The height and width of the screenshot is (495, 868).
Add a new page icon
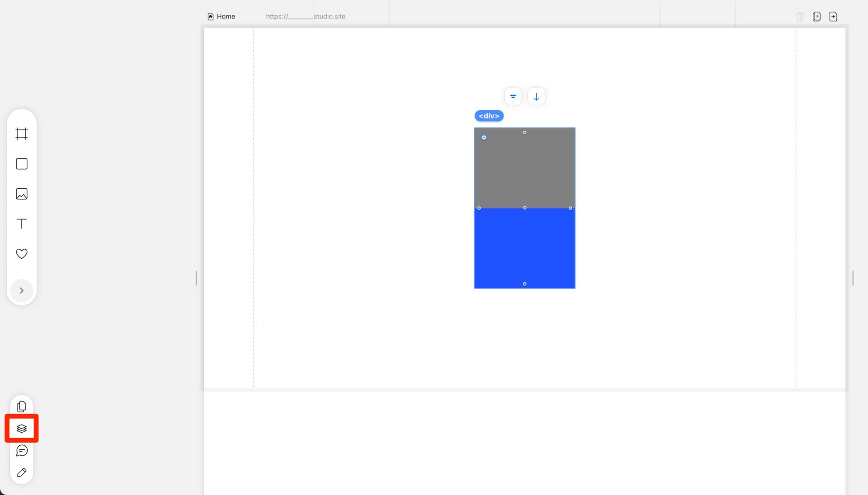click(x=833, y=16)
